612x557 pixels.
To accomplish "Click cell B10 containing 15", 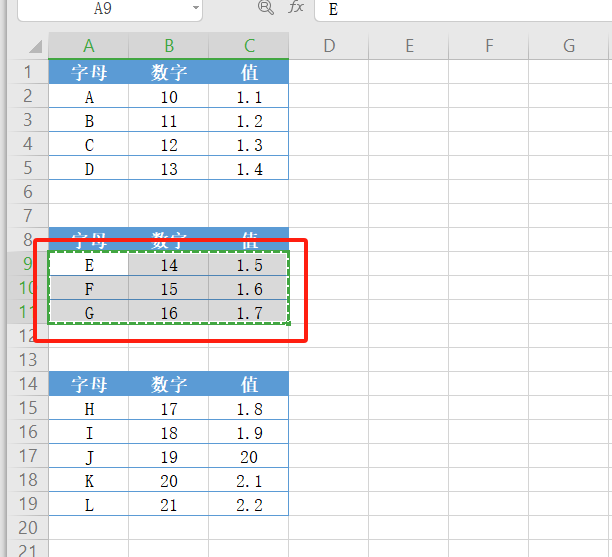I will (169, 289).
